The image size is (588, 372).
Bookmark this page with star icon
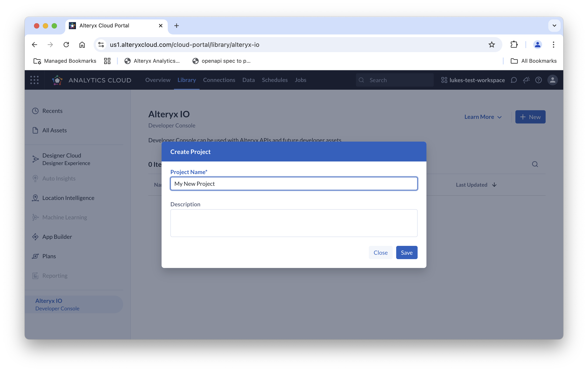tap(492, 45)
